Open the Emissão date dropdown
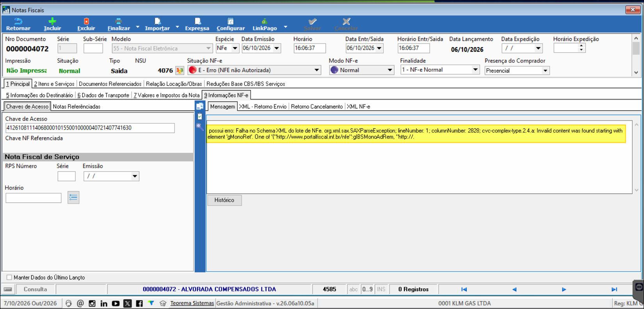Image resolution: width=644 pixels, height=309 pixels. click(135, 176)
